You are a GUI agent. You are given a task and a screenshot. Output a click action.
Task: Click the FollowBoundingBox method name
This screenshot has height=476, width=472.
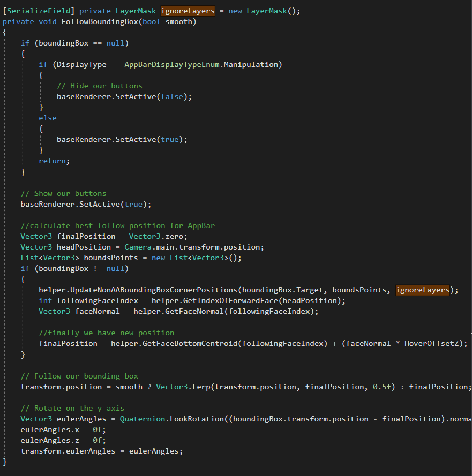point(95,21)
